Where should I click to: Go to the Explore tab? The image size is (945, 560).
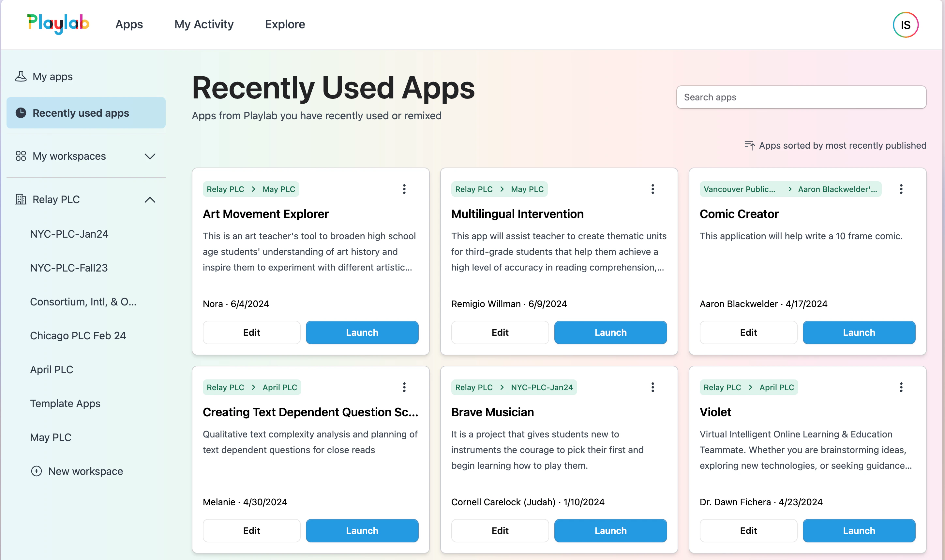click(285, 24)
